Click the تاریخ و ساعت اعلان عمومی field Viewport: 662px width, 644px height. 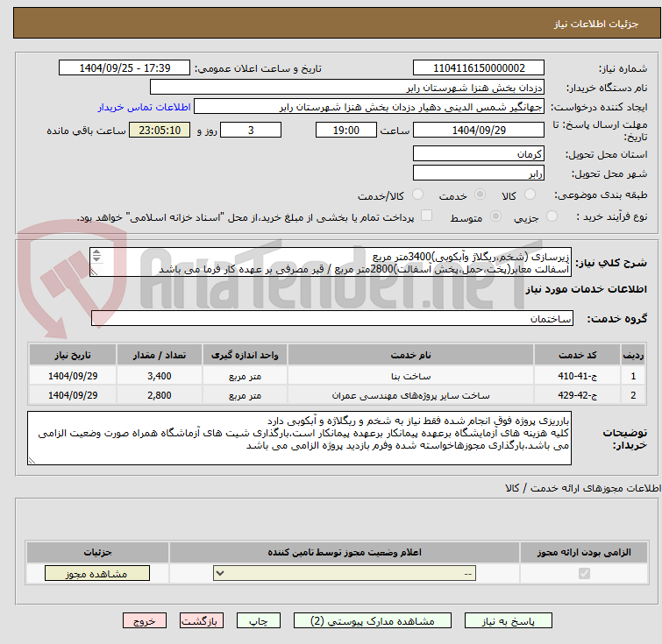click(x=125, y=68)
